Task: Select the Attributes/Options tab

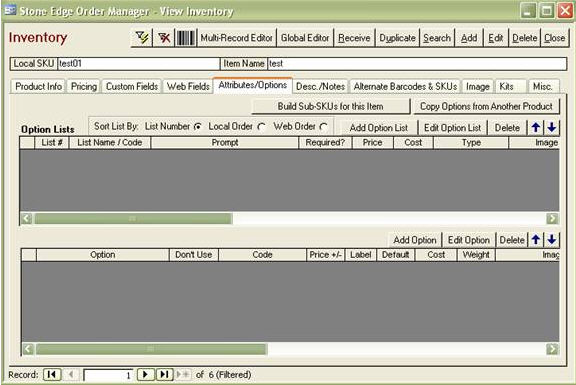Action: pyautogui.click(x=253, y=85)
